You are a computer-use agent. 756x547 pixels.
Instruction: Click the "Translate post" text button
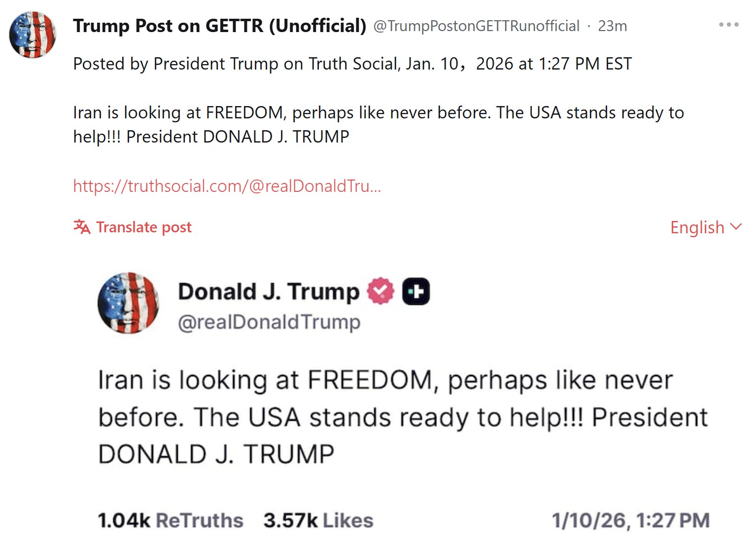coord(143,227)
